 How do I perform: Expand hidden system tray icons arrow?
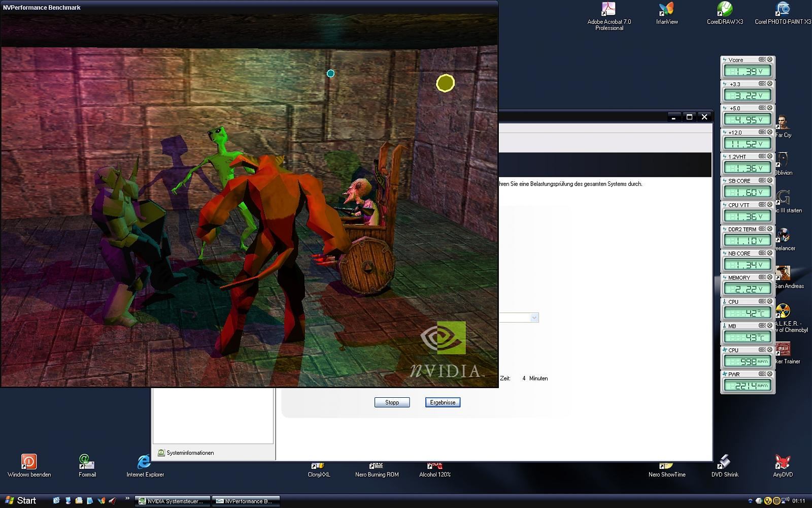point(750,501)
